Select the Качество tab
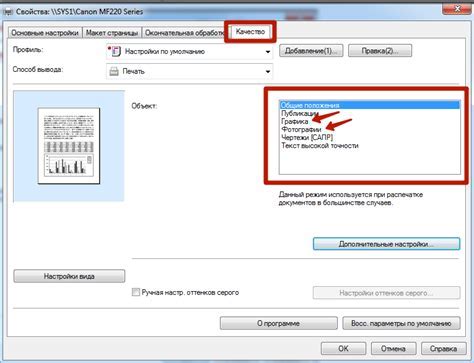This screenshot has height=363, width=474. coord(250,32)
